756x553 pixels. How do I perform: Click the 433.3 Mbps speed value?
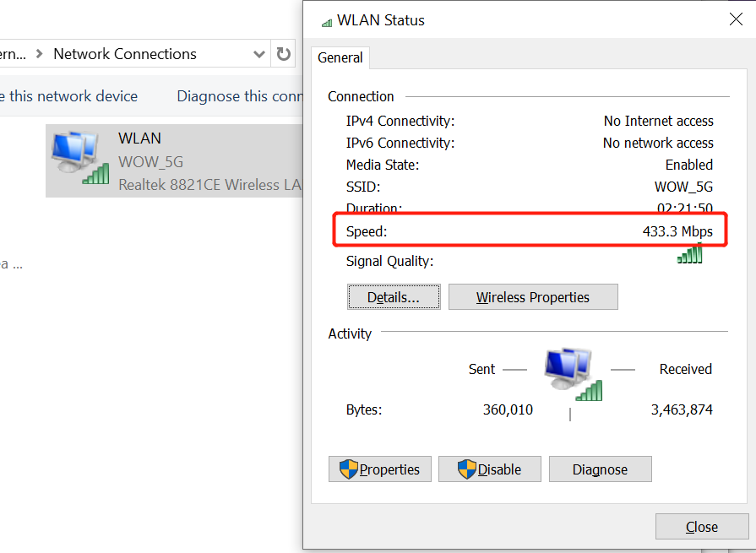(x=677, y=231)
